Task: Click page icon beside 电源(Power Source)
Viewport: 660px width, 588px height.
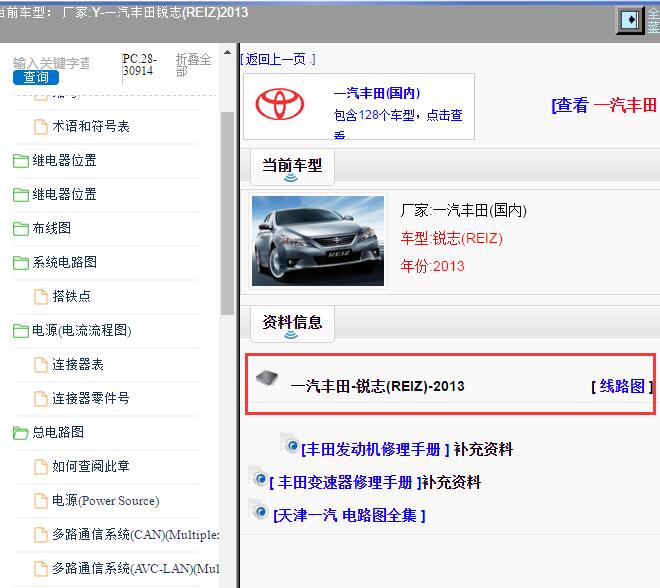Action: click(41, 501)
